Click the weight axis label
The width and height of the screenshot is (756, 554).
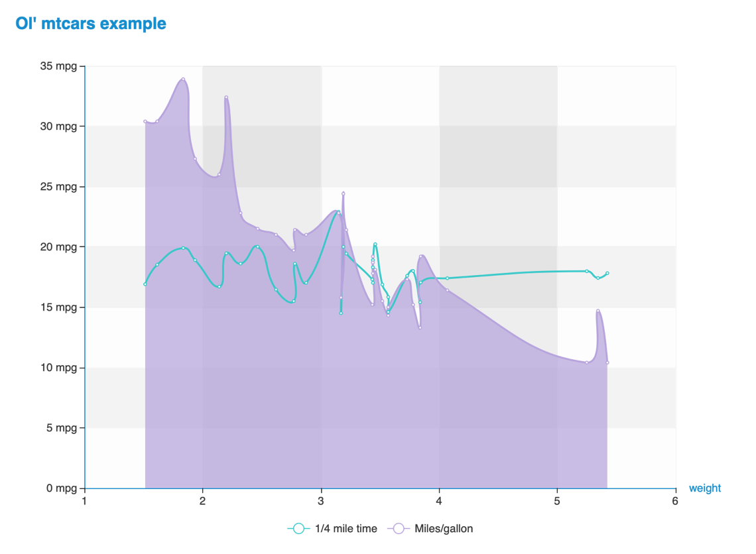[705, 488]
